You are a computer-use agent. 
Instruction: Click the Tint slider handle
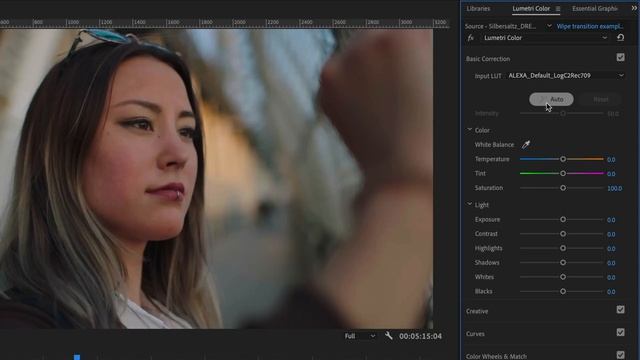point(563,173)
